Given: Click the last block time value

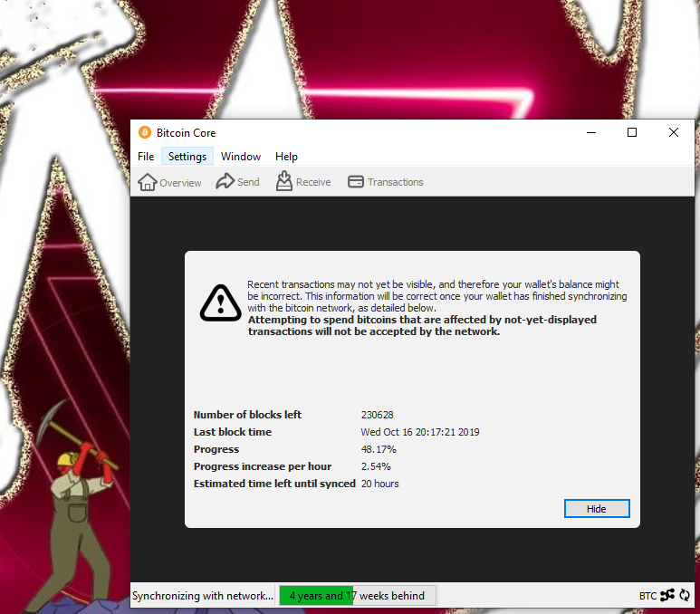Looking at the screenshot, I should coord(420,432).
